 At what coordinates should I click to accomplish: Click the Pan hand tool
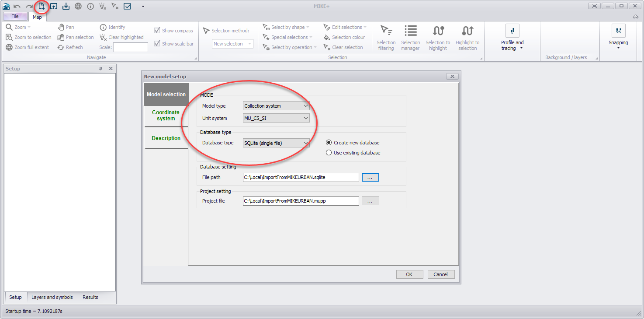(x=66, y=27)
